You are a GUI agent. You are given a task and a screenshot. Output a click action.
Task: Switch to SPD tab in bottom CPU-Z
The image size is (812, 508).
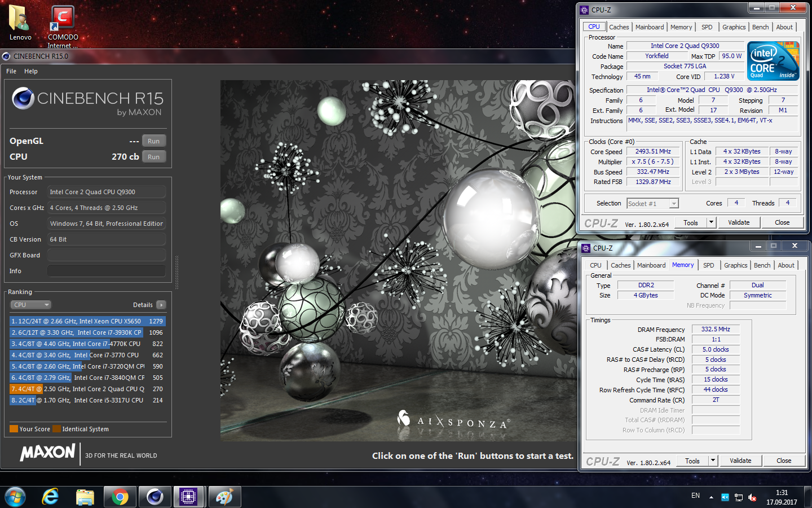coord(709,265)
